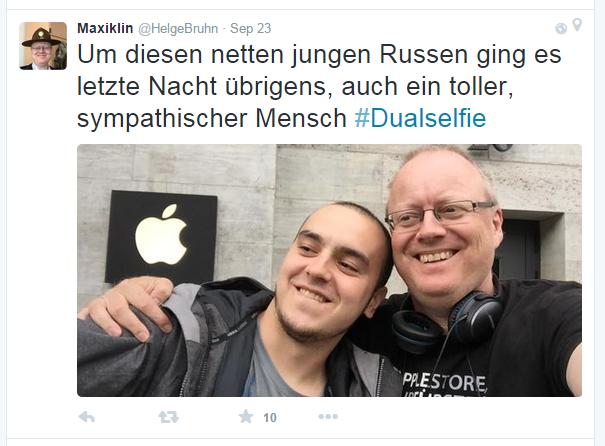Retweet Maxiklin's tweet
The image size is (605, 446).
169,417
